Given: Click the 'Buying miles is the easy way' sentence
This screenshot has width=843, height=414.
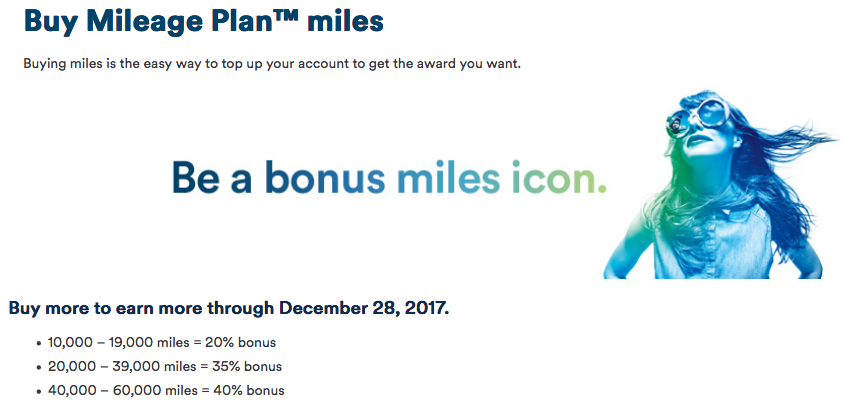Looking at the screenshot, I should point(272,65).
